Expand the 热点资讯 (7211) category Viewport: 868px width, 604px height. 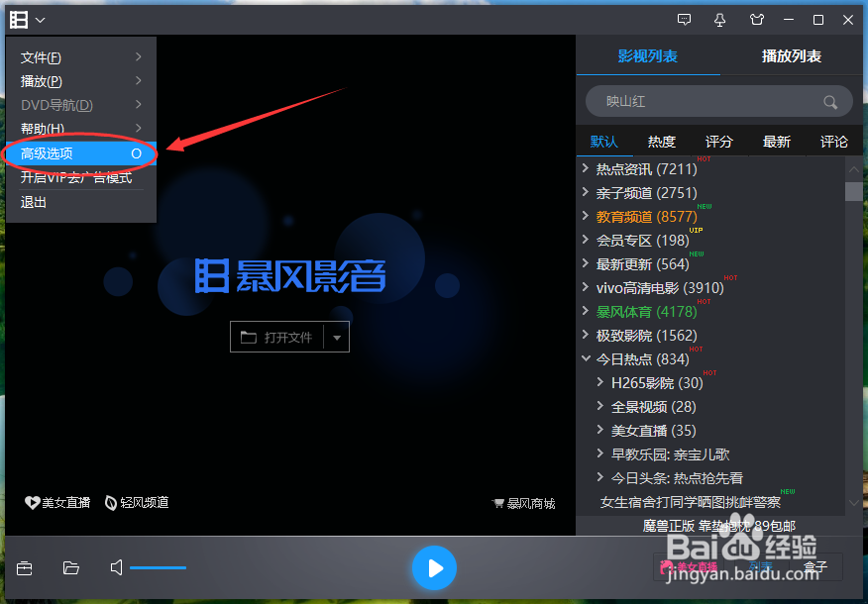(586, 168)
